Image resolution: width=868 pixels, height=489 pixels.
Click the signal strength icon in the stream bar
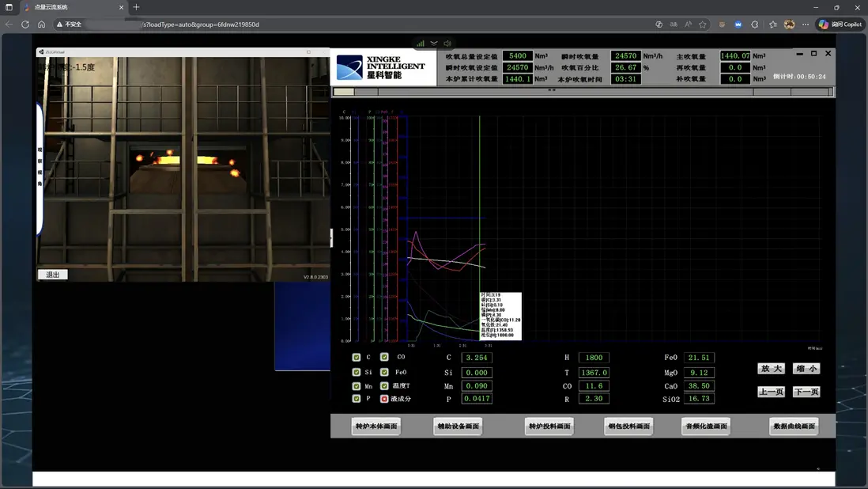(421, 44)
